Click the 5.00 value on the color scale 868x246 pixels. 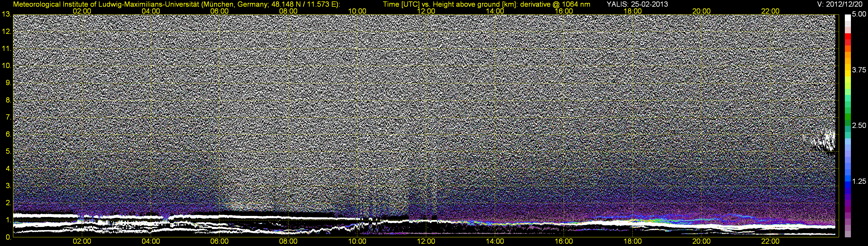(x=859, y=14)
